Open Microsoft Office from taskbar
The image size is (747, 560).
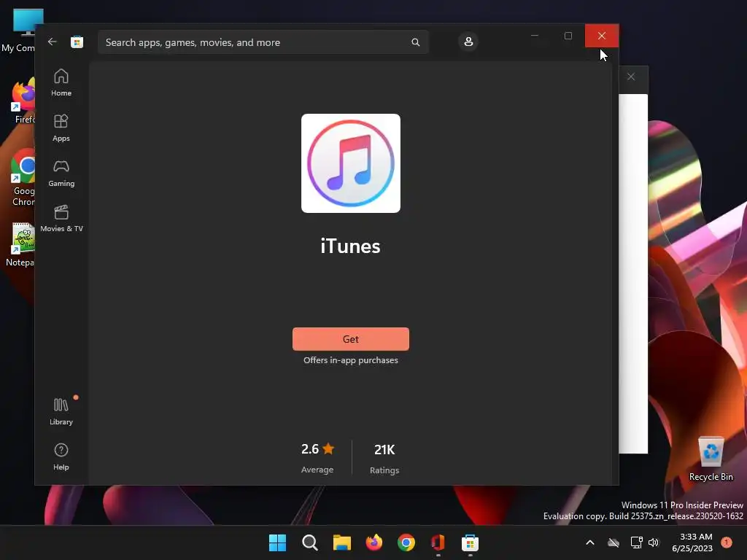438,542
